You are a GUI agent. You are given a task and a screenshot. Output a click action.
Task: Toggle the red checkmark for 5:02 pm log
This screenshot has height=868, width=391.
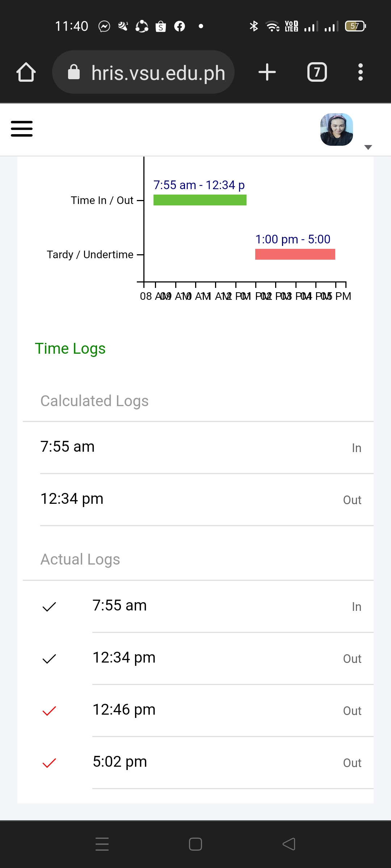[x=49, y=763]
